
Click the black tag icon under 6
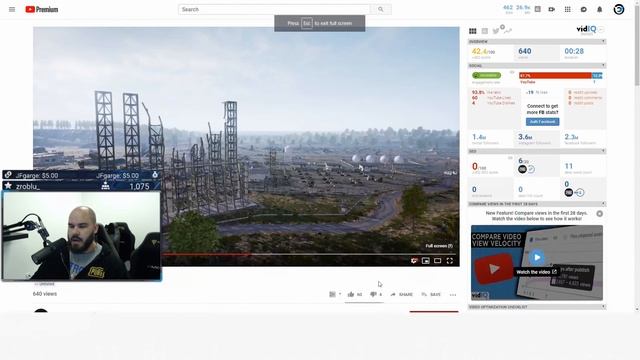[x=522, y=169]
